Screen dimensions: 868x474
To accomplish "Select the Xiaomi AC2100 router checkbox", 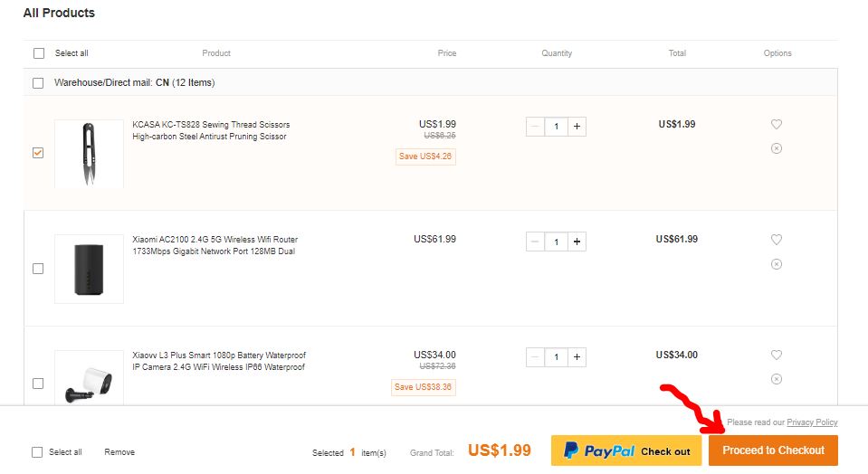I will (x=38, y=269).
